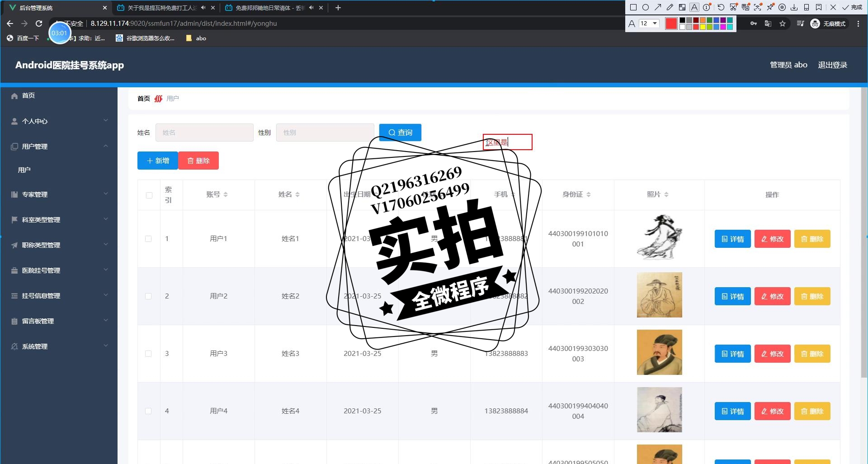Screen dimensions: 868x464
Task: Click the 新增 add button
Action: click(x=158, y=161)
